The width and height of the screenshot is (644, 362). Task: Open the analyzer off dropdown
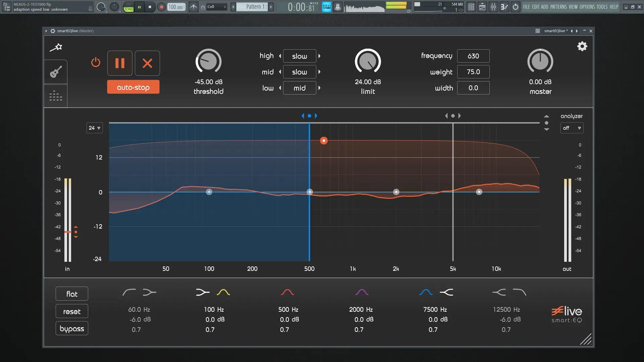[572, 128]
